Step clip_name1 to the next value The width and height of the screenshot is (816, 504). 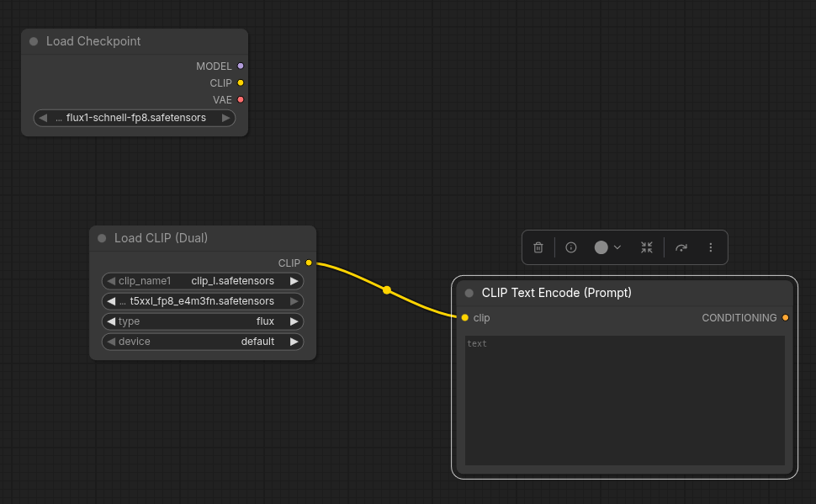pyautogui.click(x=294, y=281)
